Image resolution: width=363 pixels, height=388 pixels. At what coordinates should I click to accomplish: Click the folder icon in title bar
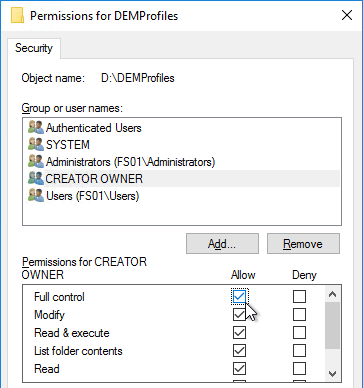coord(17,16)
